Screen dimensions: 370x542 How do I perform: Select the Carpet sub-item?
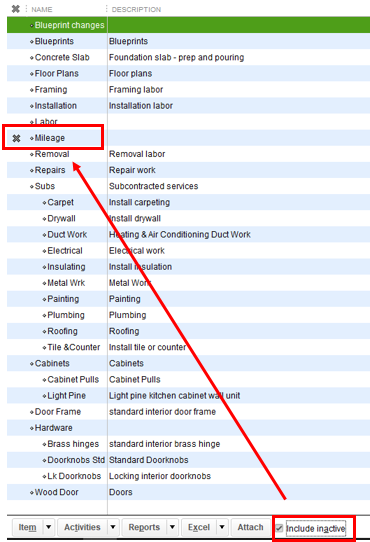(x=61, y=202)
